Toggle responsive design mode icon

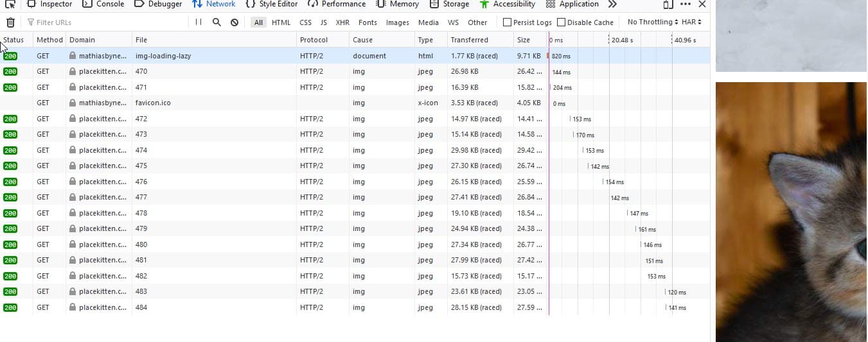coord(668,4)
